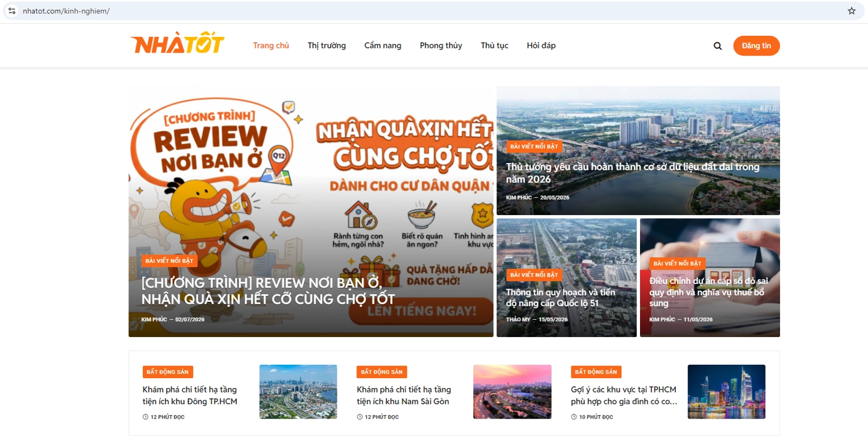This screenshot has height=440, width=868.
Task: Bookmark page with the star icon
Action: tap(851, 11)
